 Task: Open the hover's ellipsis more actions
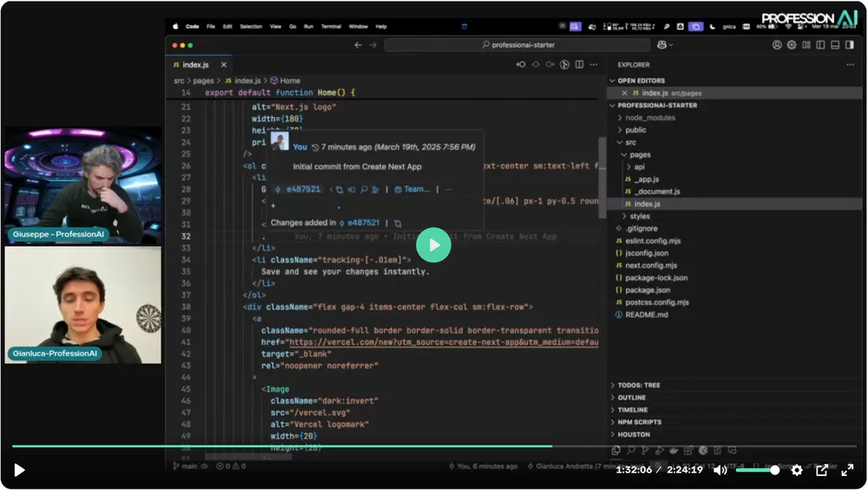449,189
